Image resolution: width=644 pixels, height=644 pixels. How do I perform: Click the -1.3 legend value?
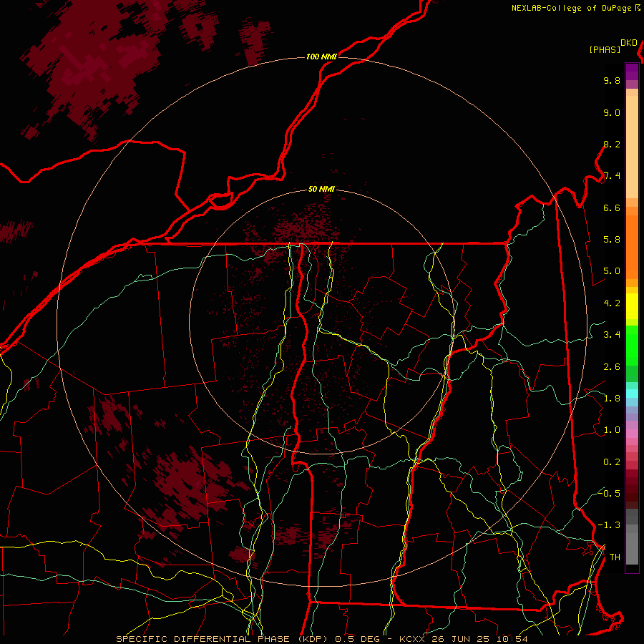pos(609,525)
